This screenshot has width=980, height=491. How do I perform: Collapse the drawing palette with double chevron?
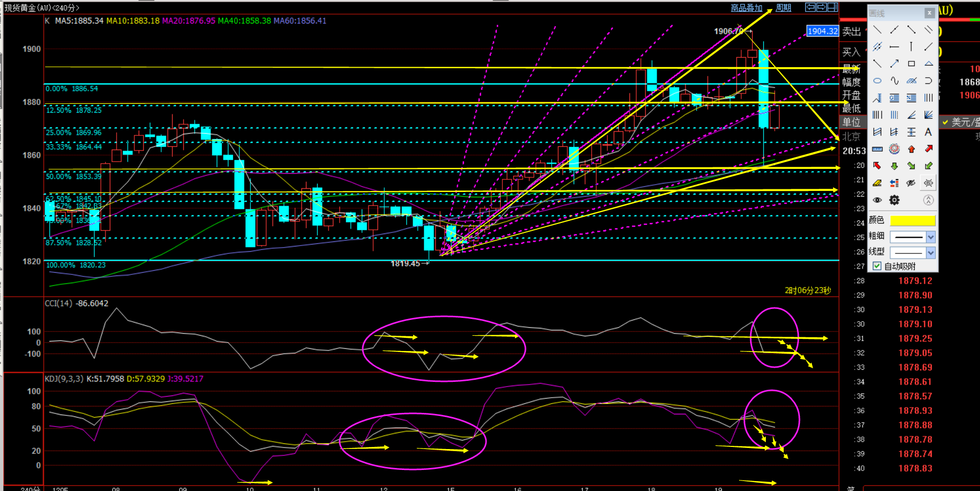pyautogui.click(x=929, y=200)
